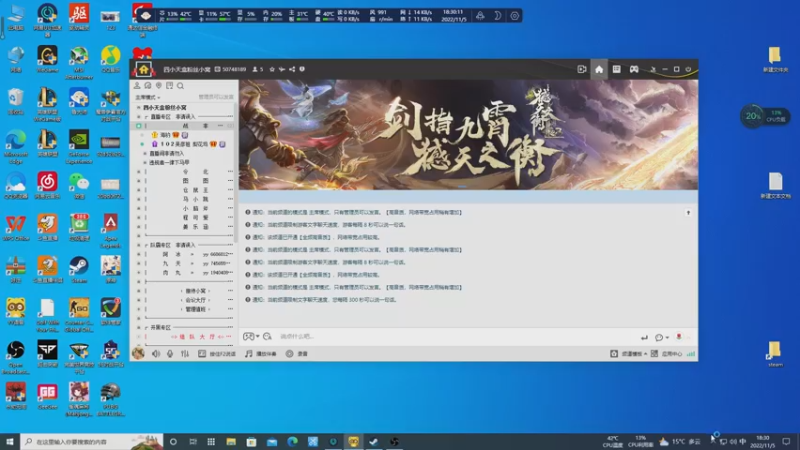800x450 pixels.
Task: Expand the 程司樂 channel row
Action: pyautogui.click(x=138, y=217)
